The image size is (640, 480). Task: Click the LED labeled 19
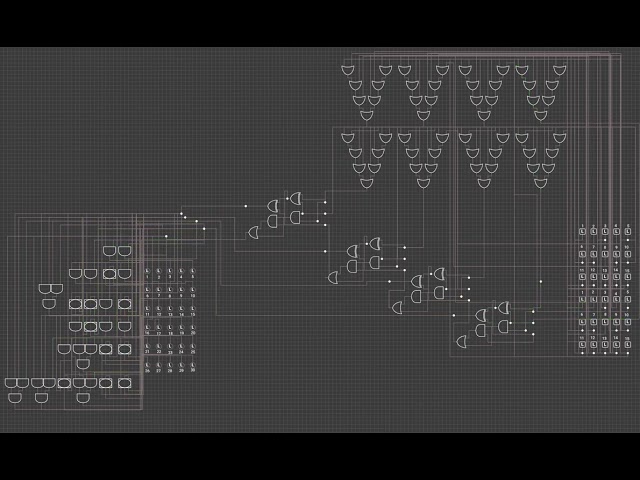coord(182,328)
